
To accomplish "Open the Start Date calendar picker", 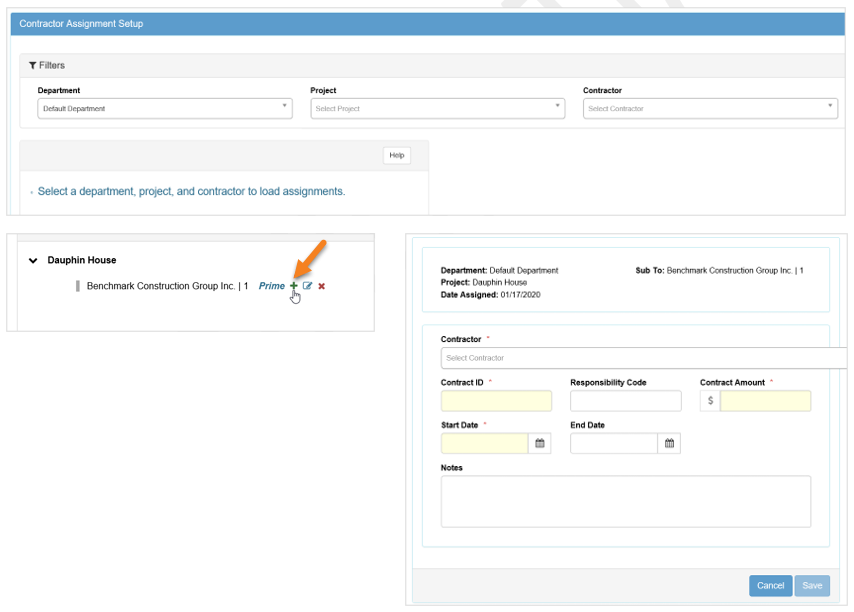I will (540, 443).
